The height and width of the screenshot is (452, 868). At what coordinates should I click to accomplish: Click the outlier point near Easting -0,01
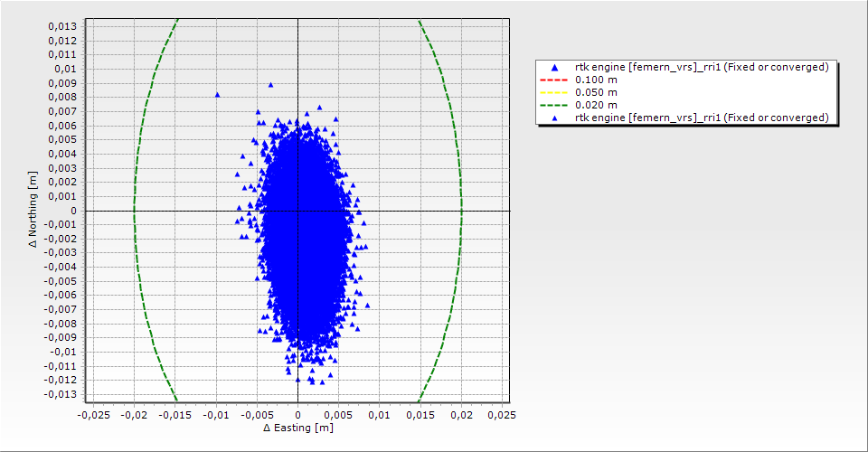pyautogui.click(x=217, y=94)
